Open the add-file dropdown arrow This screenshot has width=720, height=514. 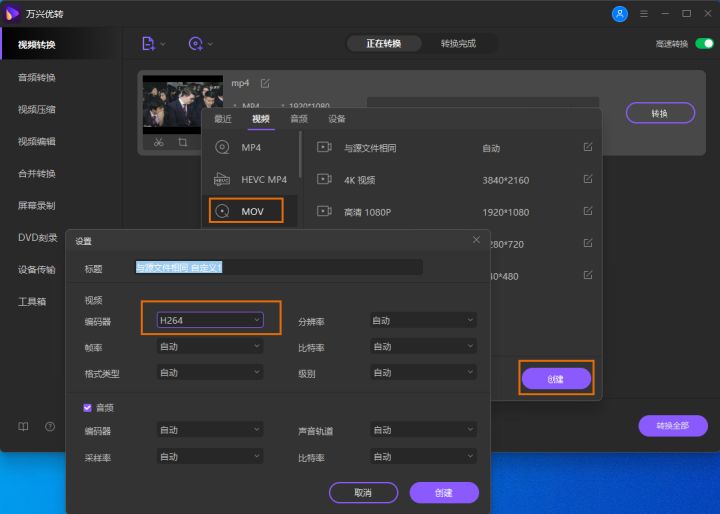pyautogui.click(x=163, y=44)
